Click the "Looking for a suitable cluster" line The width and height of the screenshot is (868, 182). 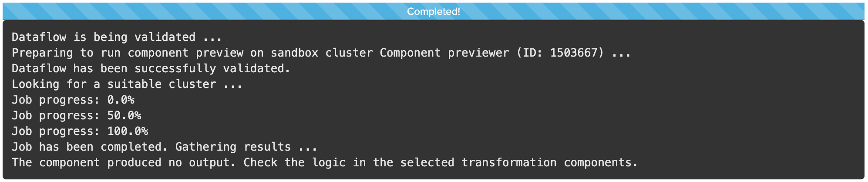coord(127,84)
